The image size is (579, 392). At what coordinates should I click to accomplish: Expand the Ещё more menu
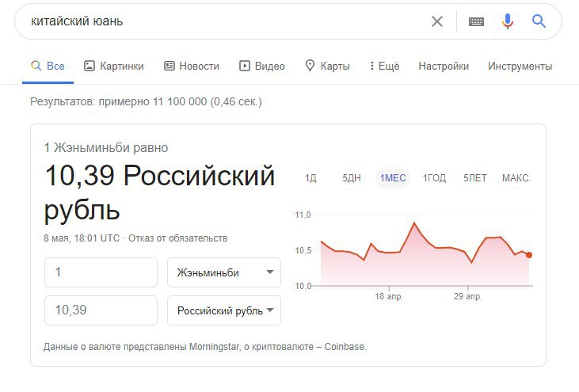pyautogui.click(x=384, y=66)
